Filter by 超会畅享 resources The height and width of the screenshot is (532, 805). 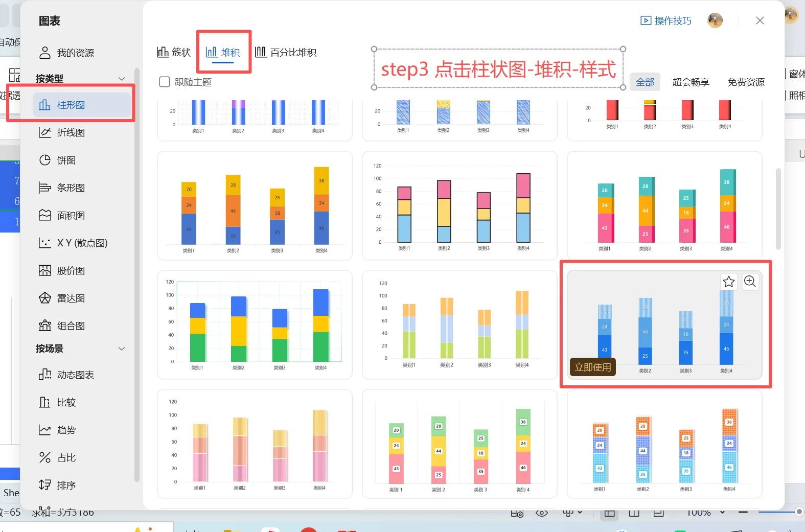click(691, 82)
